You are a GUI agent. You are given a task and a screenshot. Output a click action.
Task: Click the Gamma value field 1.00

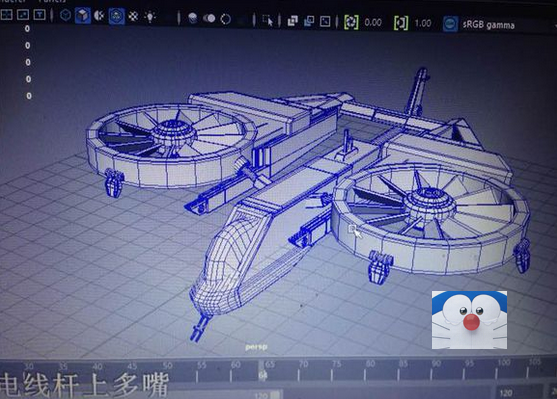tap(423, 24)
